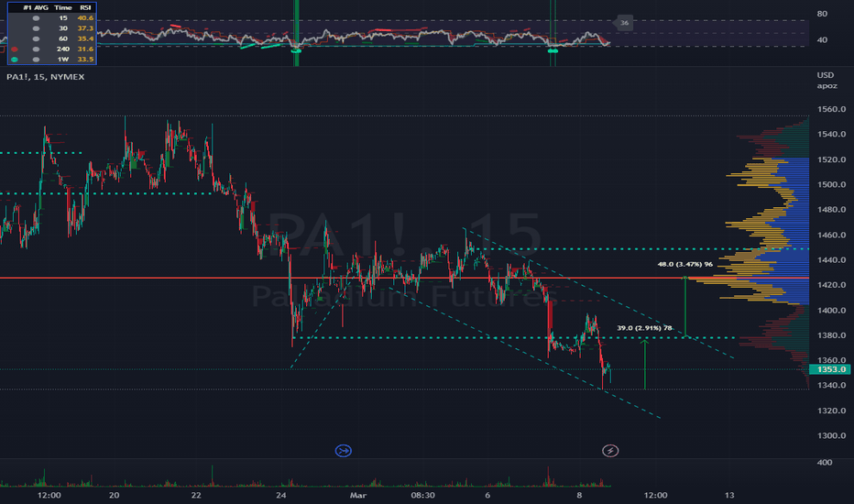Select the current price tag 1353.0
Screen dimensions: 854x504
click(830, 369)
